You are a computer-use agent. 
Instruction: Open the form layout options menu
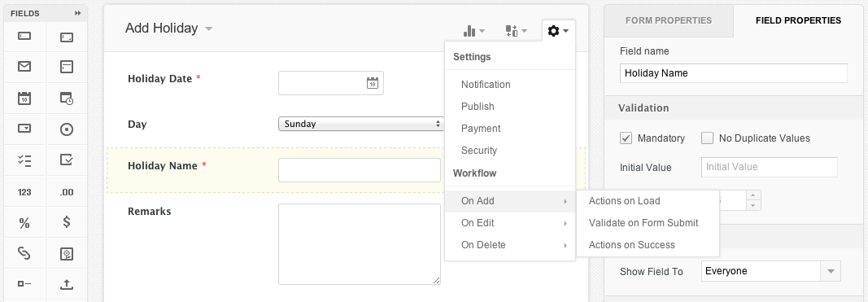516,31
